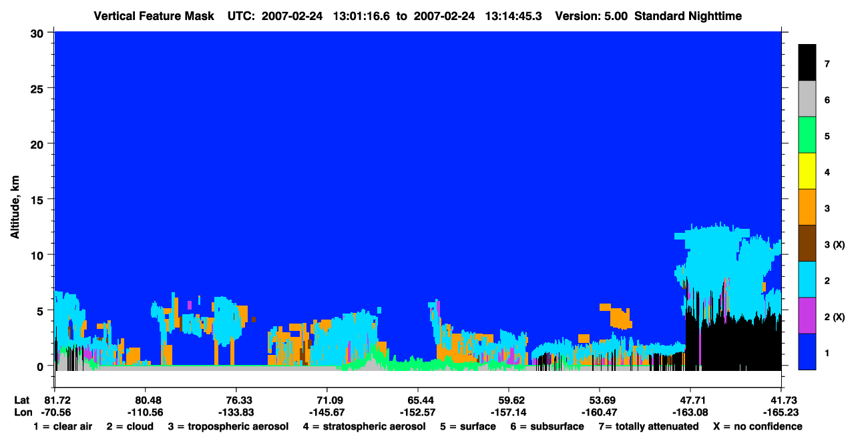Click the green color bar segment labeled 5

pyautogui.click(x=807, y=135)
